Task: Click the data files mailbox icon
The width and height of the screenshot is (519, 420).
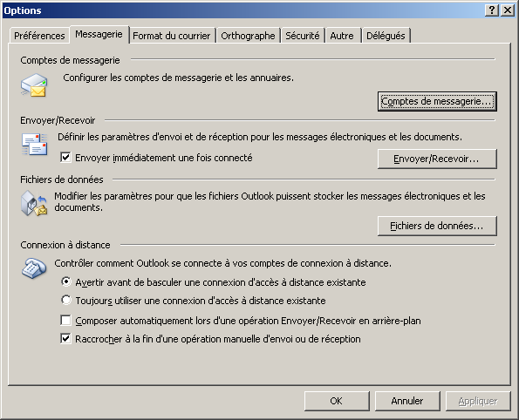Action: point(34,203)
